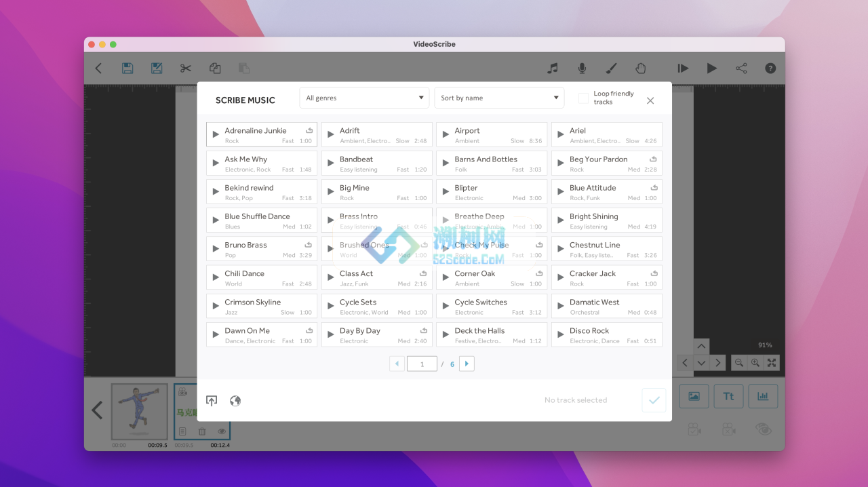
Task: Click the download icon on Day By Day
Action: pos(425,330)
